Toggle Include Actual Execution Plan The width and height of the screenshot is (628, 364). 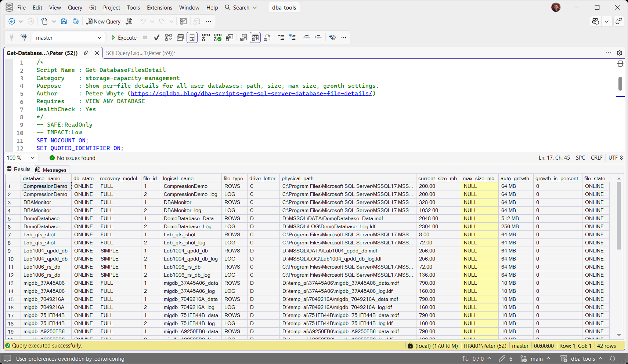point(206,37)
